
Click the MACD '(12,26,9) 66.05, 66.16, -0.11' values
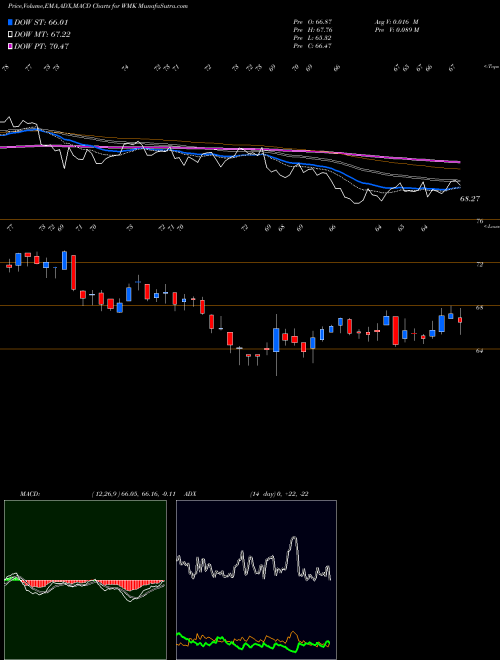pos(133,494)
